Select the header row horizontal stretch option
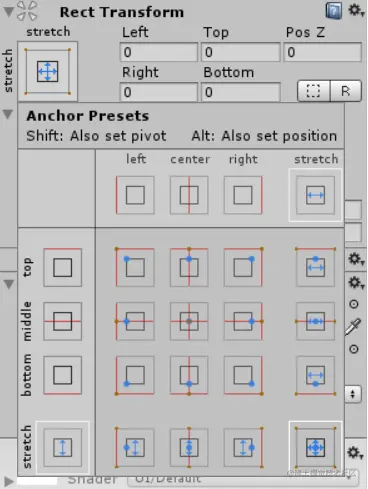Viewport: 368px width, 489px height. pos(315,195)
